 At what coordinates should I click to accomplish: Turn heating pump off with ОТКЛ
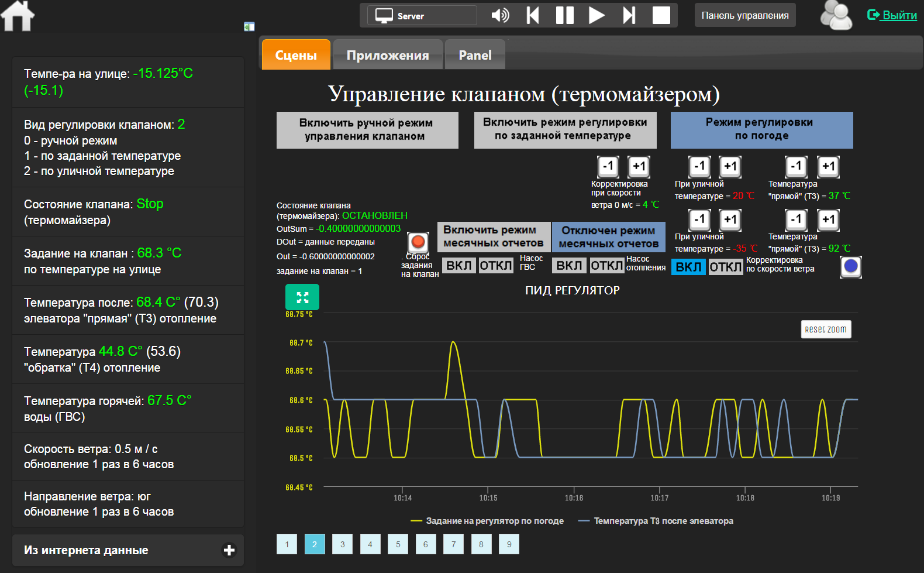point(607,266)
